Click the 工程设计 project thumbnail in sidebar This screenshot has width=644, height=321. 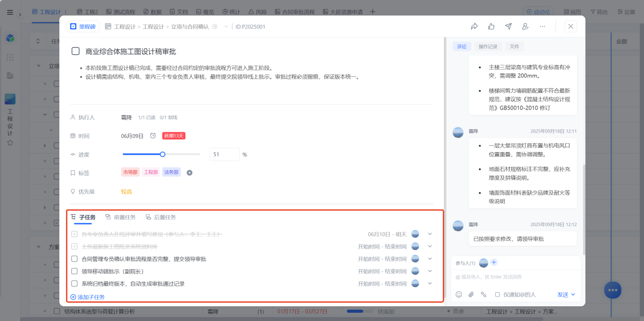coord(10,99)
